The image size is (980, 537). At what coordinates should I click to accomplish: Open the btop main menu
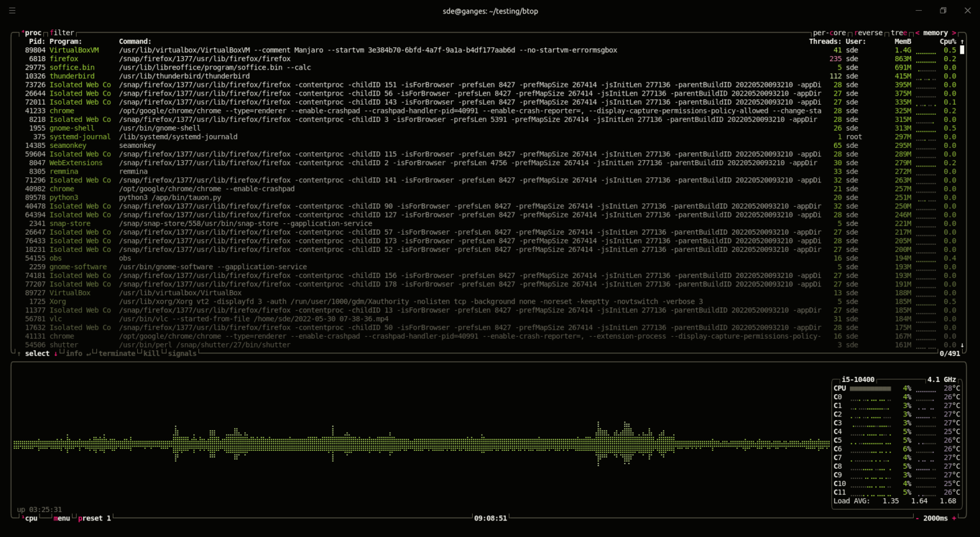(x=61, y=518)
